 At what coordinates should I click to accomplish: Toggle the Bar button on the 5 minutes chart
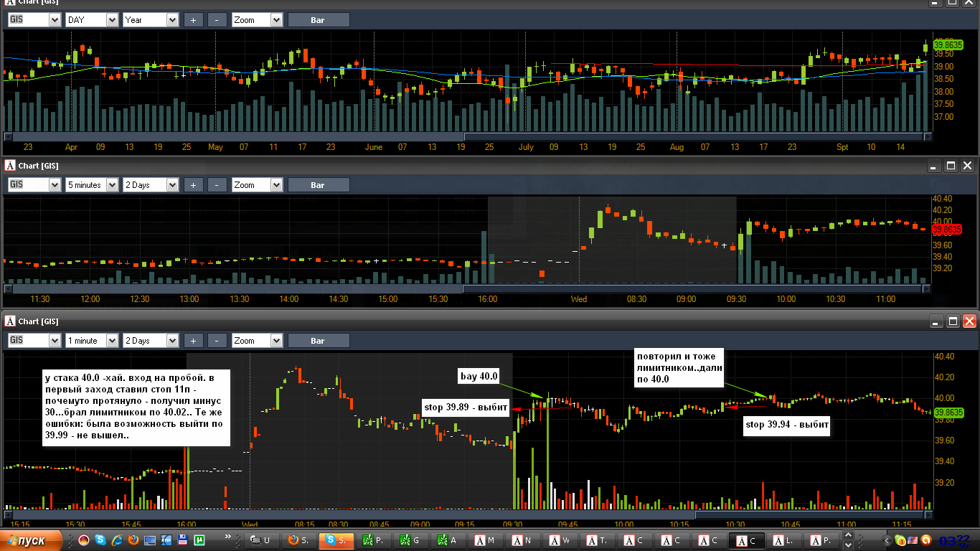click(x=319, y=185)
